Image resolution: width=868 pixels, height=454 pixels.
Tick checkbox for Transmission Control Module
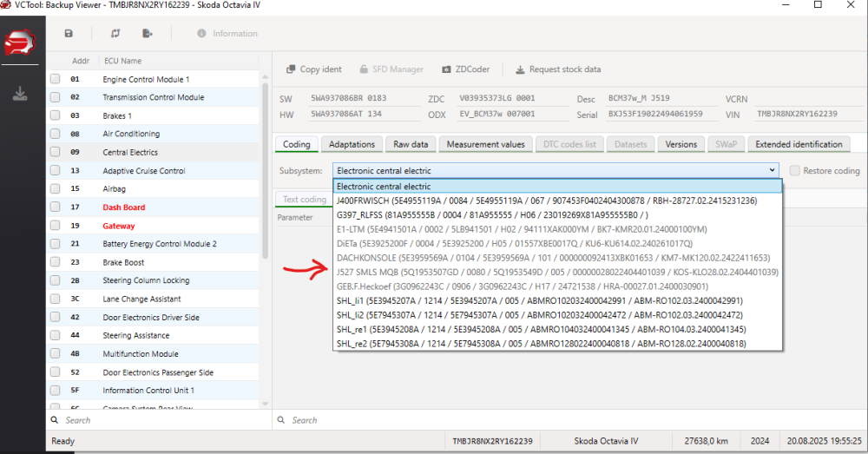tap(56, 97)
